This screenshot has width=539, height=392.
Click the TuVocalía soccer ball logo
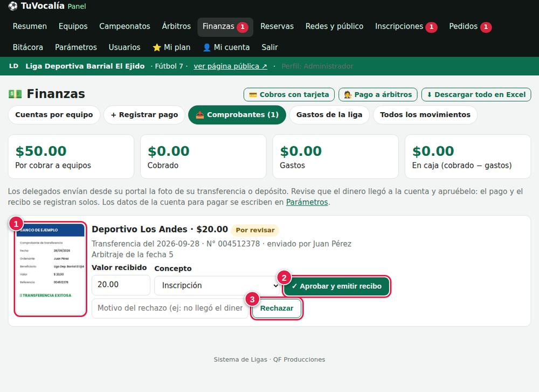coord(13,6)
